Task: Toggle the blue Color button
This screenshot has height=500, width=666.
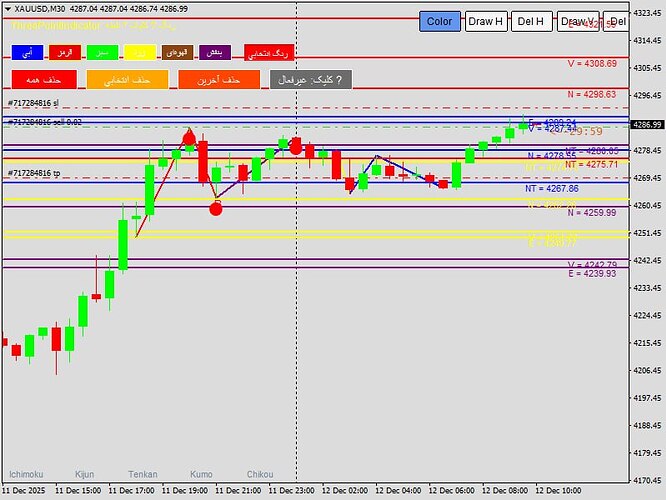Action: pos(440,21)
